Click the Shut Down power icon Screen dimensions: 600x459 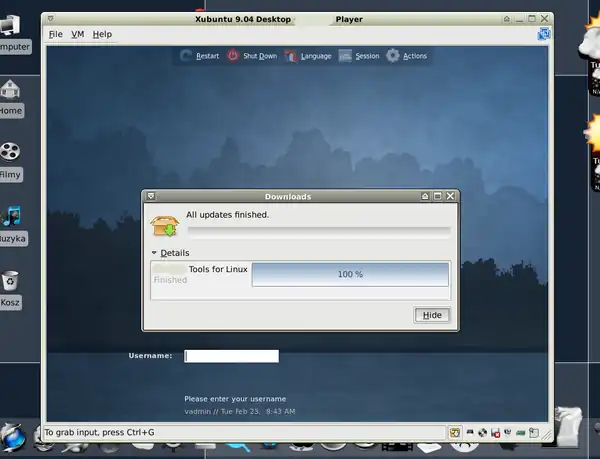click(x=233, y=56)
